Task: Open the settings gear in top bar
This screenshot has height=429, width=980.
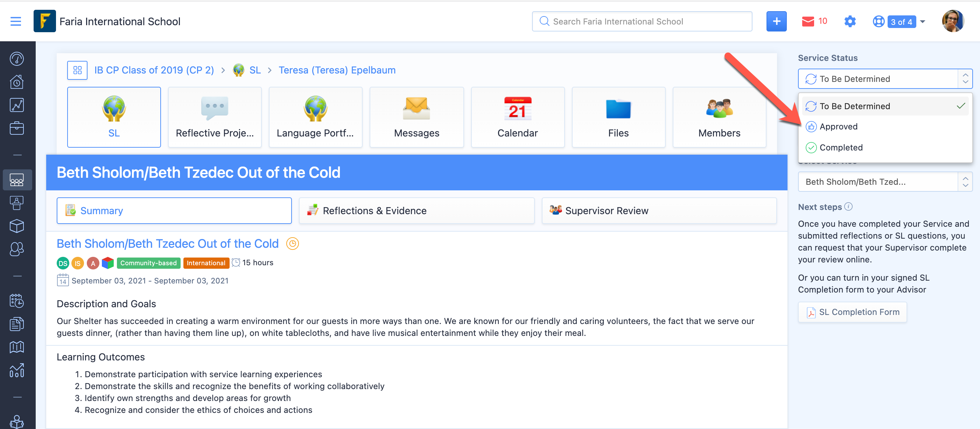Action: 849,21
